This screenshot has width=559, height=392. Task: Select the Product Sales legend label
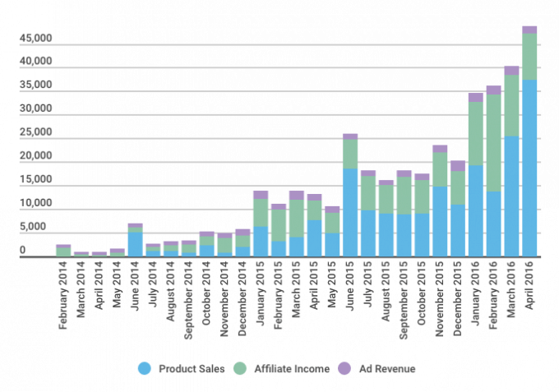pyautogui.click(x=192, y=368)
